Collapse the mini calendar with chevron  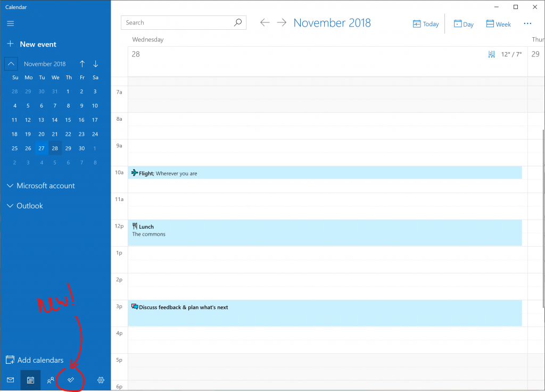tap(11, 64)
